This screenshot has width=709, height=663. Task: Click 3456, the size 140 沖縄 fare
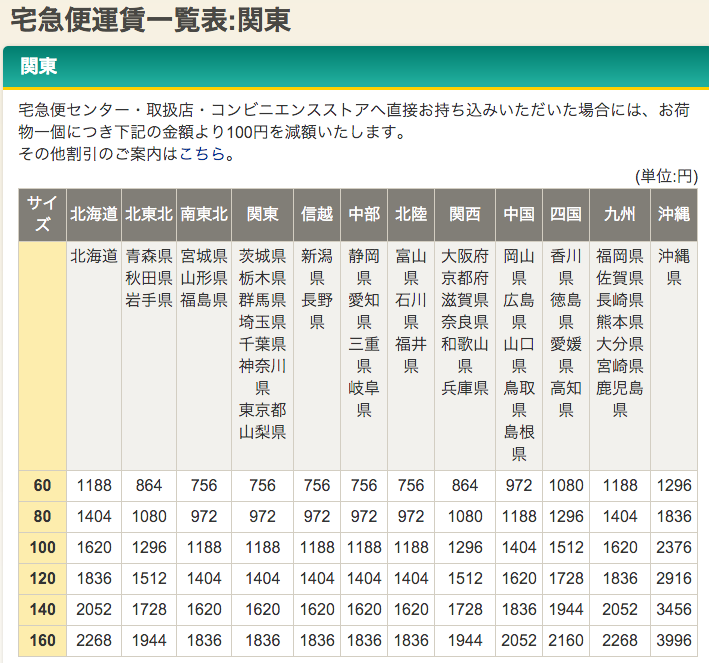pyautogui.click(x=674, y=610)
